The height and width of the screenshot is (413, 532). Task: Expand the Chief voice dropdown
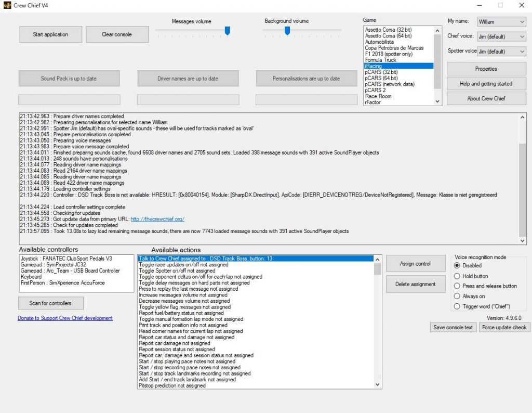tap(501, 36)
